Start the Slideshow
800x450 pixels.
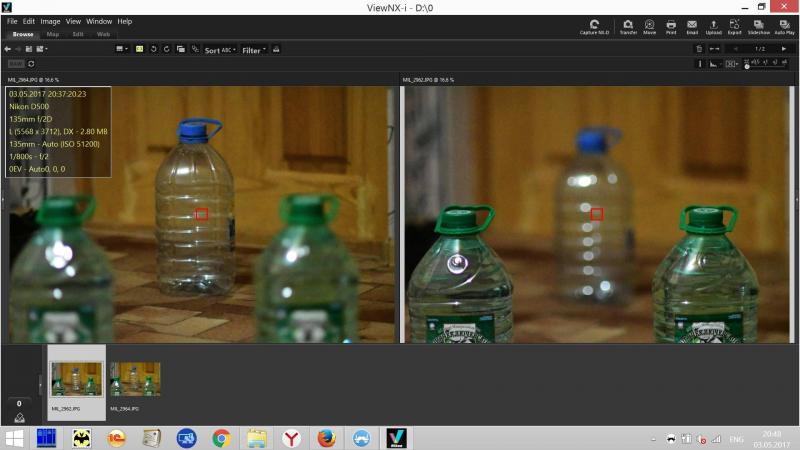tap(758, 27)
